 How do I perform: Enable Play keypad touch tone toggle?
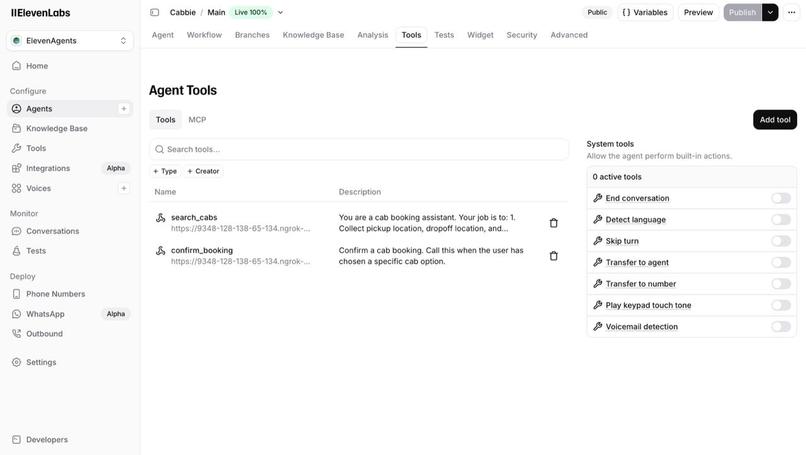coord(780,305)
